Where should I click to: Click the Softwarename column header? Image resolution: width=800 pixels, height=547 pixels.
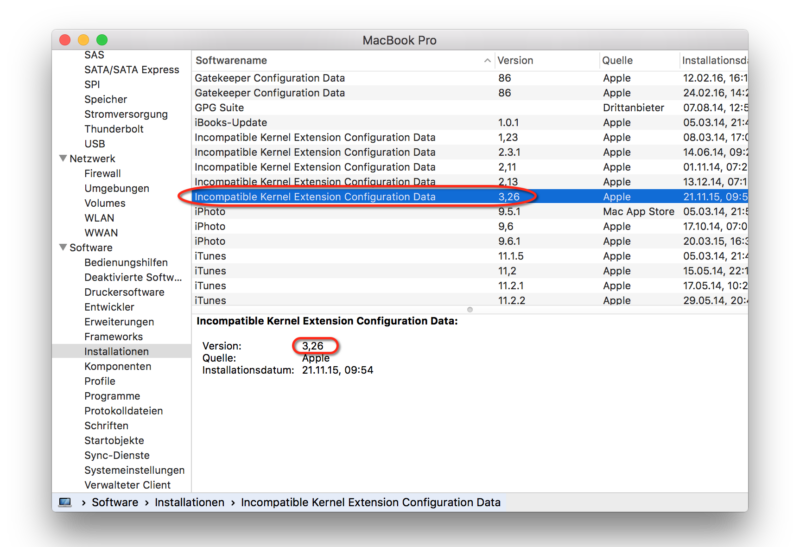342,60
